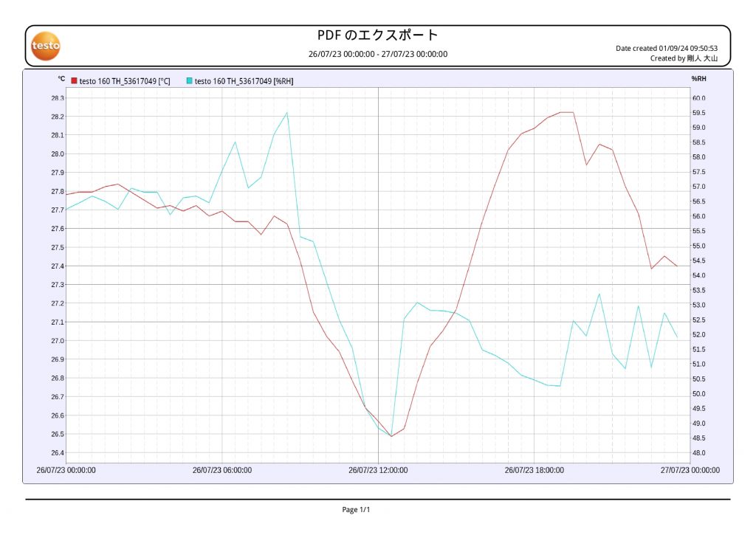Click the 26.4 temperature axis value
Screen dimensions: 756x535
click(58, 452)
